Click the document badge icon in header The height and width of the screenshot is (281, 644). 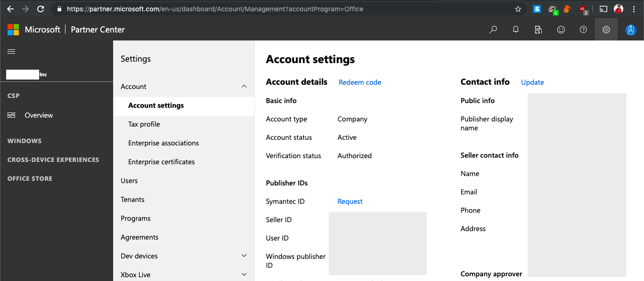[538, 30]
